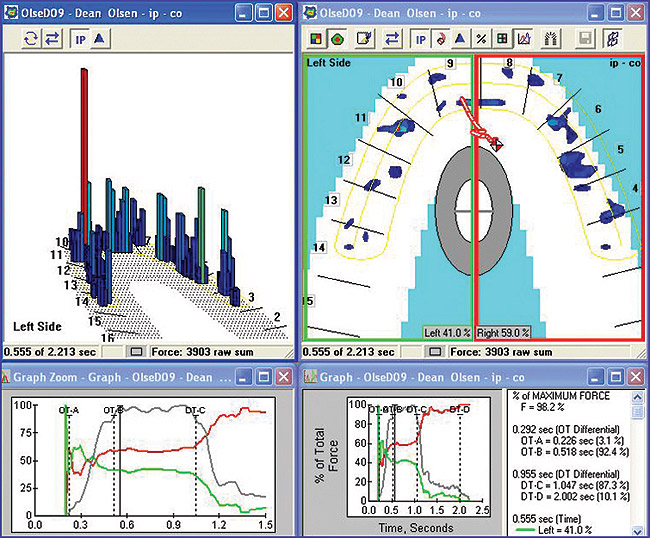650x538 pixels.
Task: Toggle the IP button in 3D view toolbar
Action: (82, 39)
